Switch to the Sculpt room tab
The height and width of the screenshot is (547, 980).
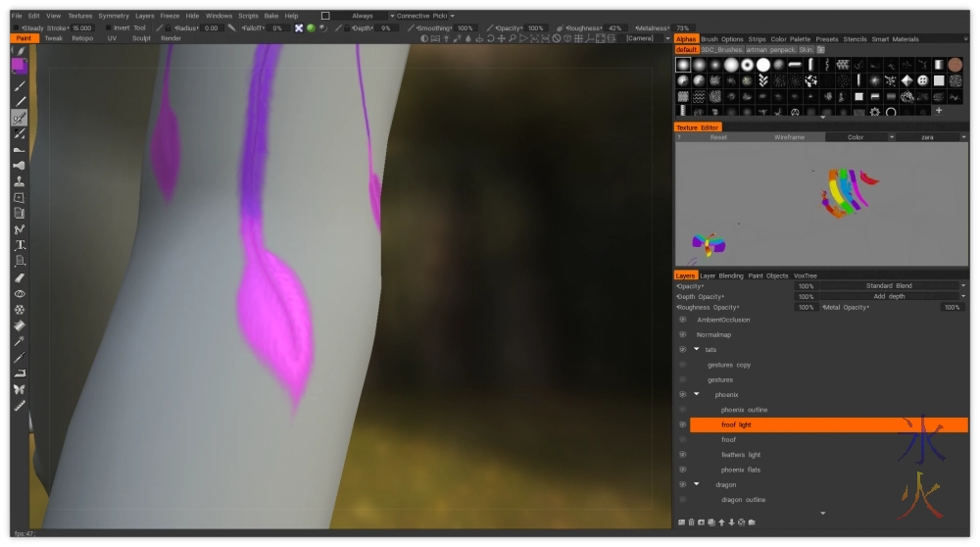pyautogui.click(x=141, y=38)
